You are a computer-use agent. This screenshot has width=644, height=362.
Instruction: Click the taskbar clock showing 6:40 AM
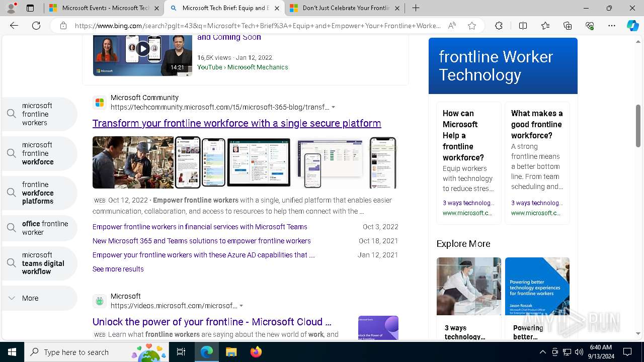point(600,352)
